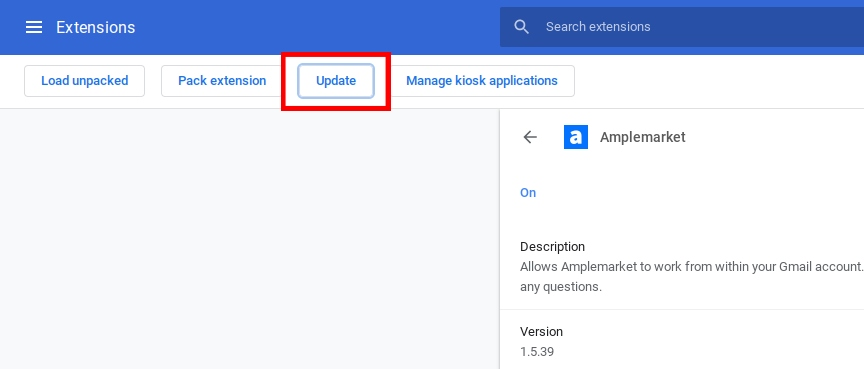Screen dimensions: 864x369
Task: Click the empty gray area left of details
Action: pyautogui.click(x=250, y=238)
